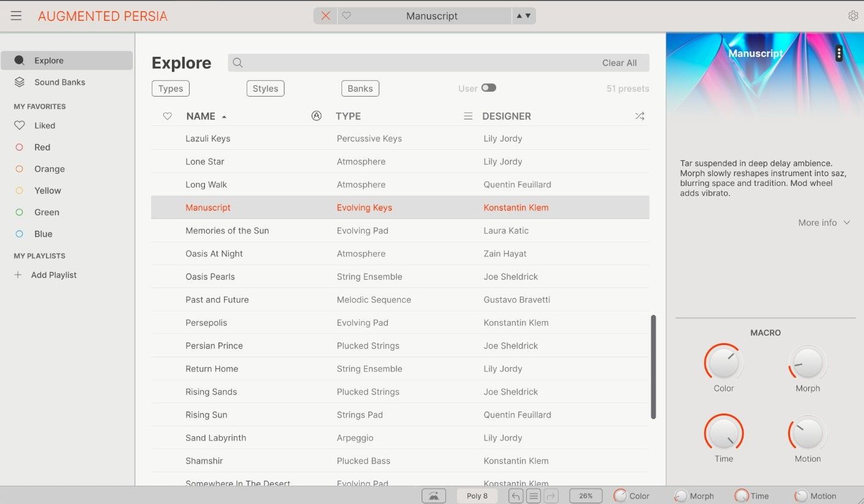This screenshot has width=864, height=504.
Task: Open the edit history list icon
Action: pyautogui.click(x=534, y=496)
